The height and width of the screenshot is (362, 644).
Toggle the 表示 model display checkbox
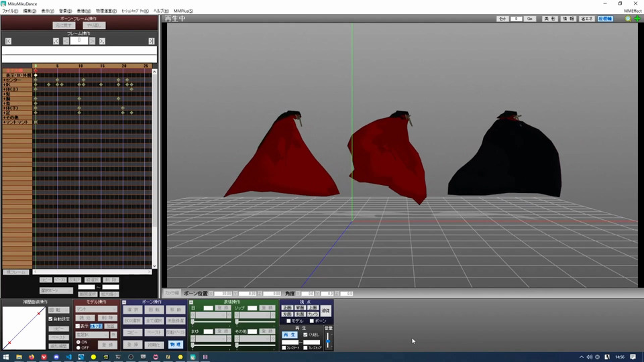[x=77, y=326]
